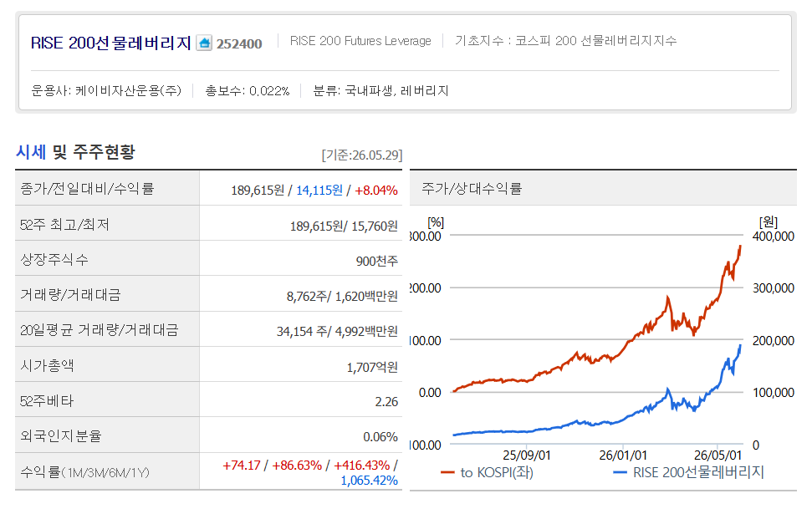Click the 종가/전일대비/수익률 row label
Screen dimensions: 812x519
[x=87, y=188]
